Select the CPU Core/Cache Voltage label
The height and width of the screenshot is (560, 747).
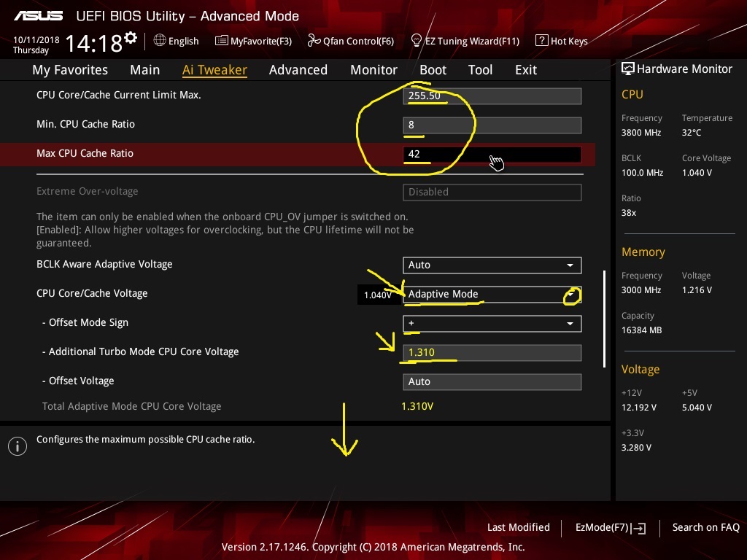pos(92,293)
